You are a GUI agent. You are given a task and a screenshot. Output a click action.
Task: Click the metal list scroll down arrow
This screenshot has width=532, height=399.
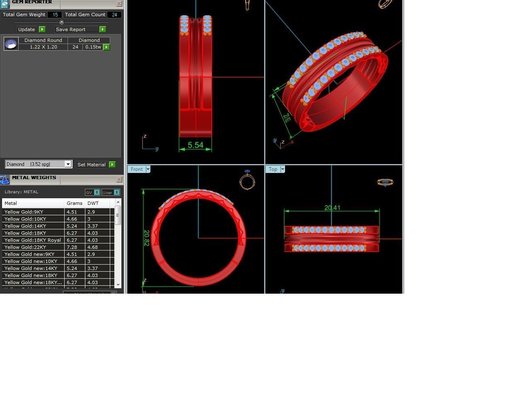[x=118, y=285]
